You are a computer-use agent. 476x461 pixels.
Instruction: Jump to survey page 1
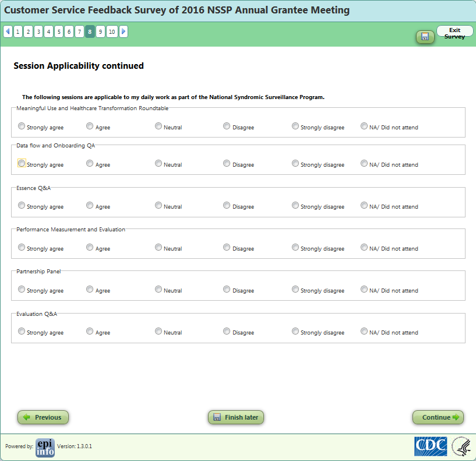pyautogui.click(x=18, y=31)
